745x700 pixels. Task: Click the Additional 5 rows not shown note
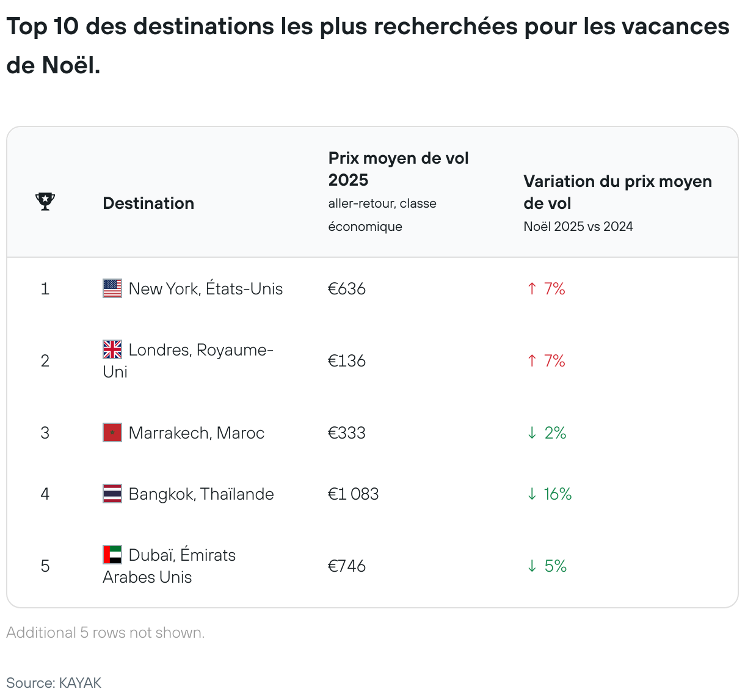[105, 632]
